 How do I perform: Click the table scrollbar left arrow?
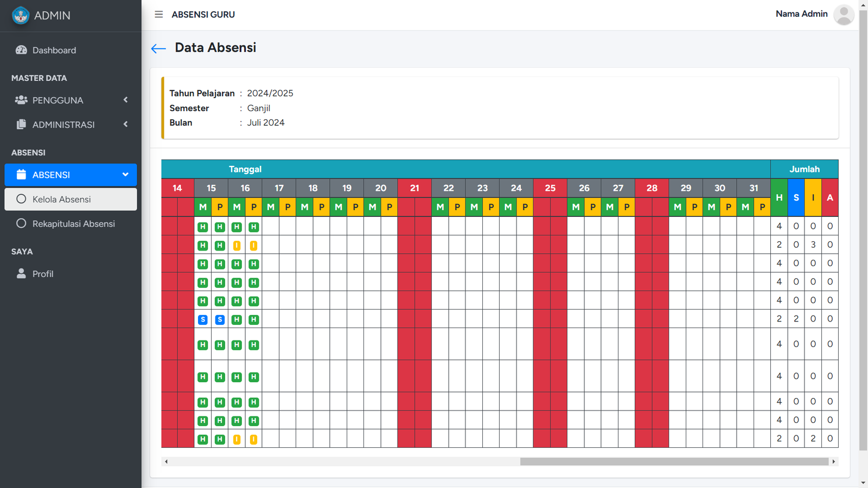point(167,461)
